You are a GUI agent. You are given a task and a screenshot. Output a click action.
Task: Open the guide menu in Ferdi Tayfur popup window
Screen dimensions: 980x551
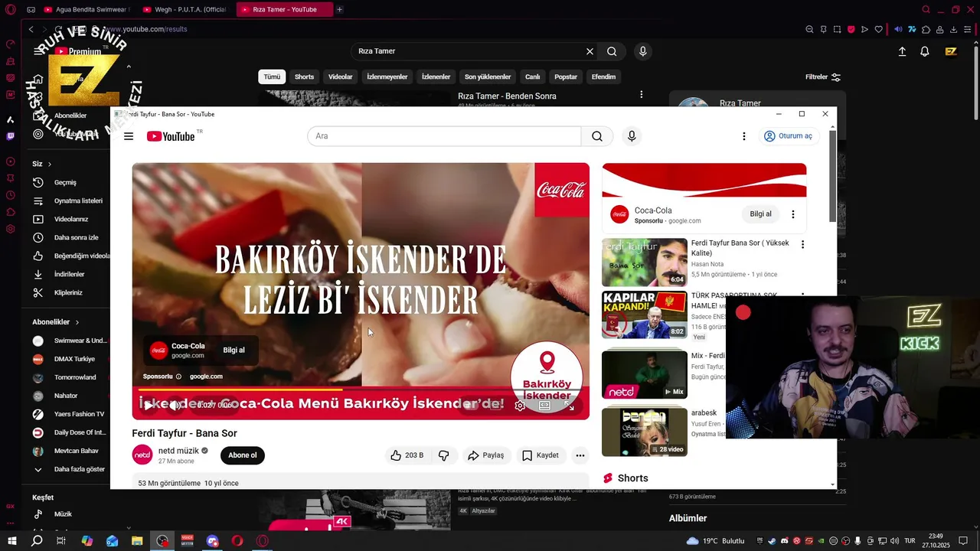[129, 136]
